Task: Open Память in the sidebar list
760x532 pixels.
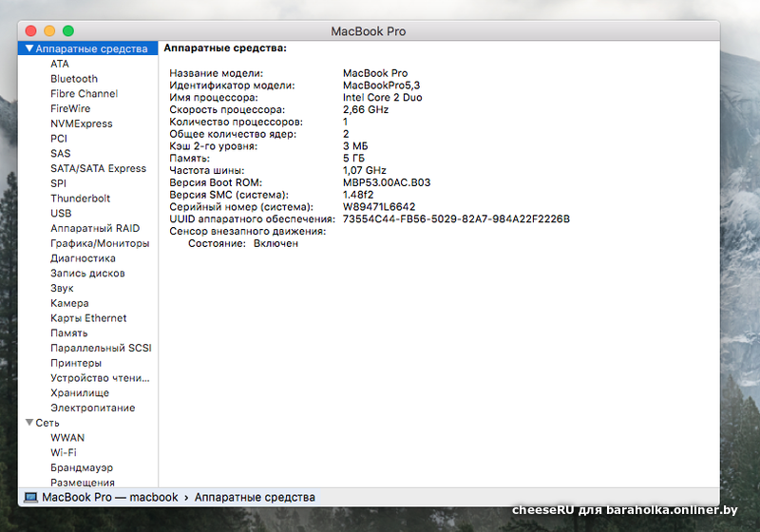Action: [68, 332]
